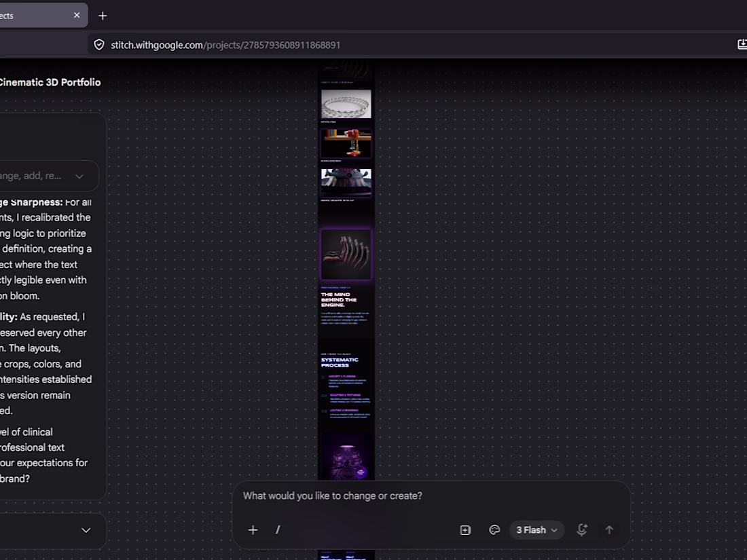
Task: Click the download icon in the toolbar
Action: (x=742, y=44)
